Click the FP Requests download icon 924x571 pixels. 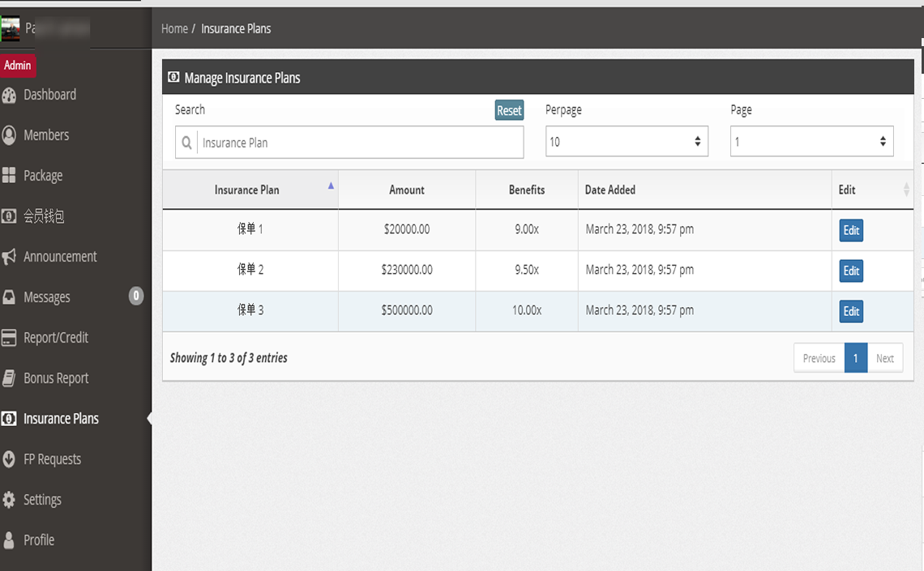(x=9, y=459)
